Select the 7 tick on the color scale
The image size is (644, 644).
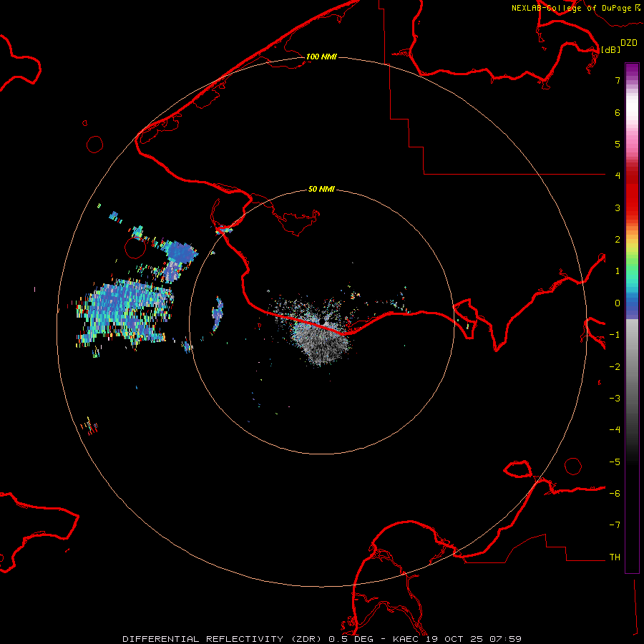click(x=618, y=80)
